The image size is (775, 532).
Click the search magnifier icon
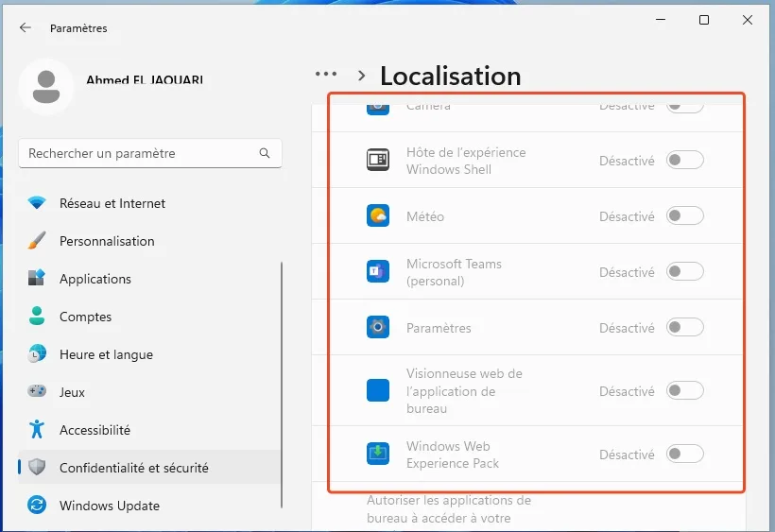pos(265,153)
